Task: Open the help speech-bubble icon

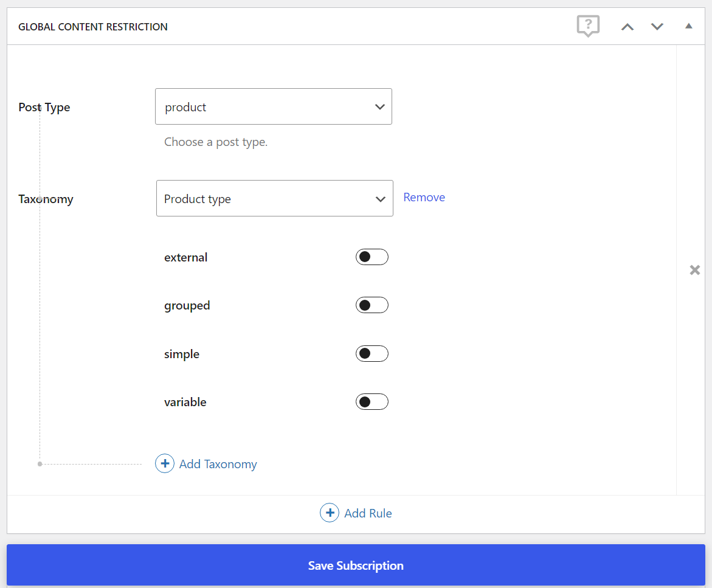Action: pyautogui.click(x=588, y=26)
